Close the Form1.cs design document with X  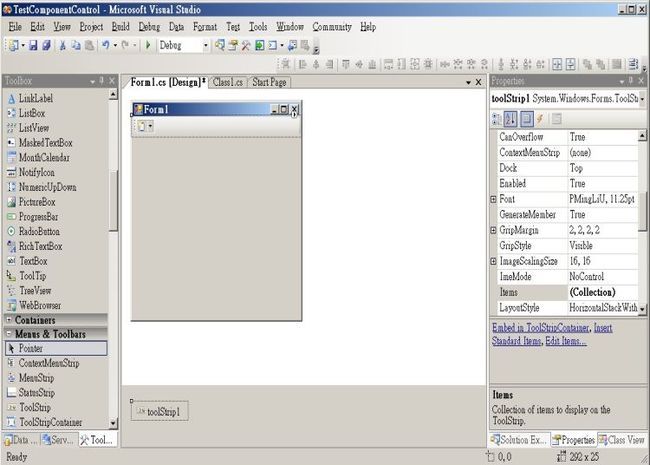pyautogui.click(x=478, y=82)
